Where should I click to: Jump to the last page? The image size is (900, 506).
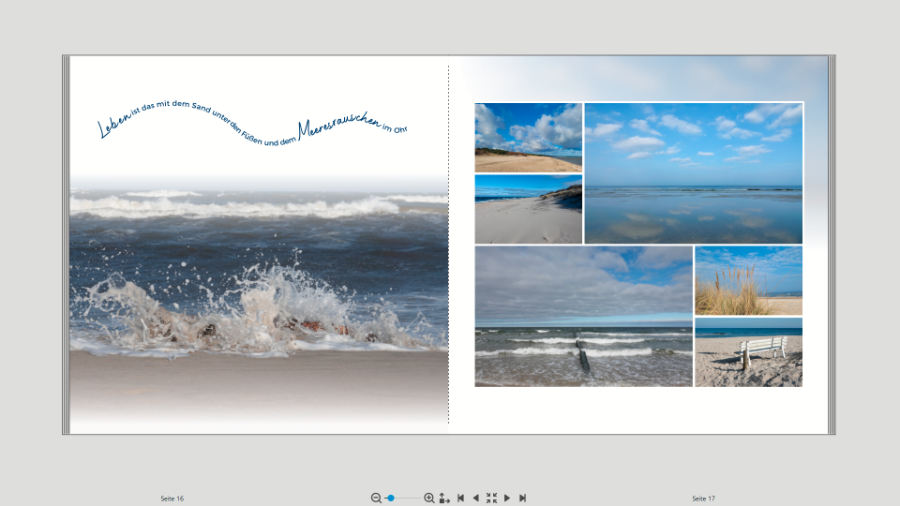pos(522,498)
